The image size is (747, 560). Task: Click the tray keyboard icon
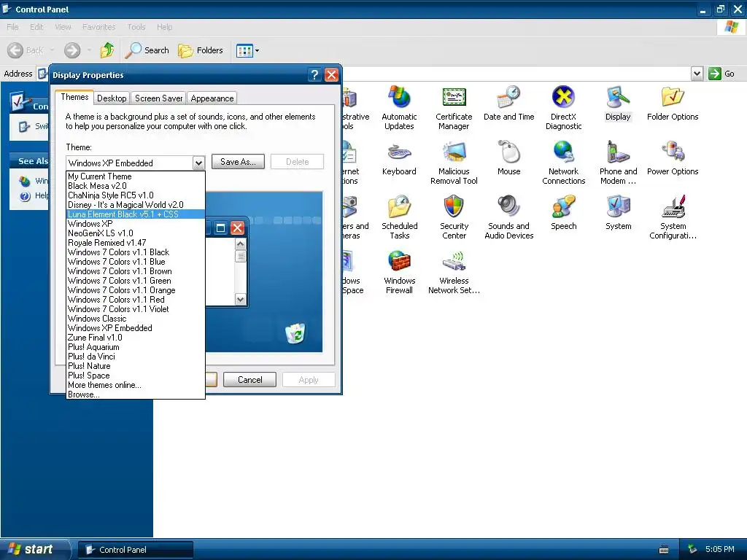(664, 550)
